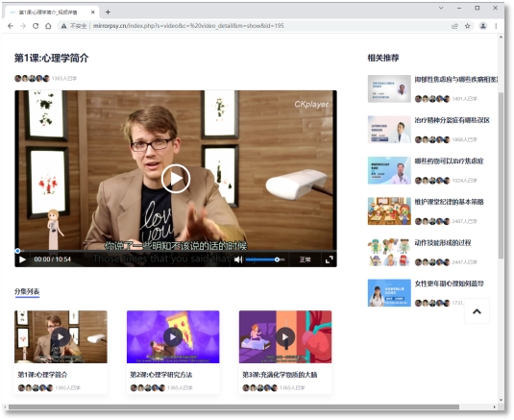Open the 第2课:心理学研究方法 episode thumbnail
Viewport: 514px width, 420px height.
point(173,336)
